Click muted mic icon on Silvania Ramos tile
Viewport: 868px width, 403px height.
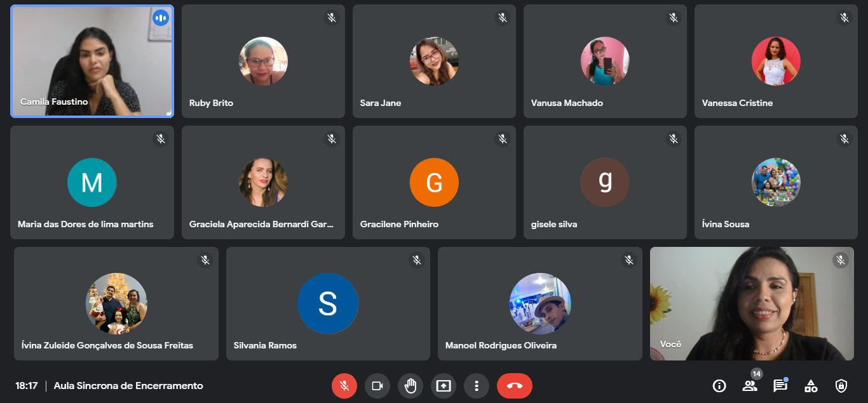pyautogui.click(x=417, y=260)
